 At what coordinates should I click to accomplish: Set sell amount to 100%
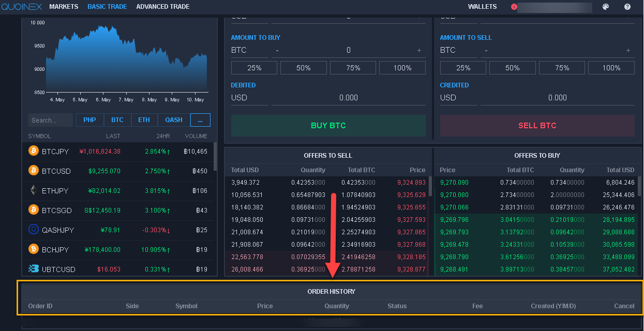(x=611, y=68)
